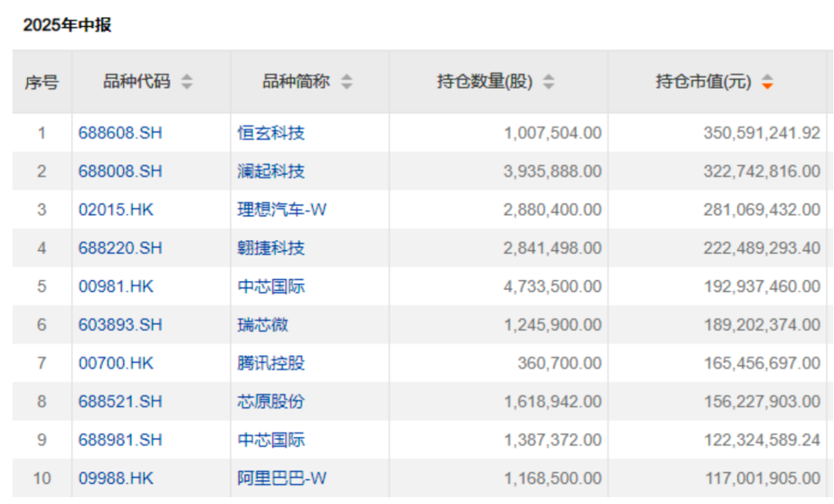Image resolution: width=834 pixels, height=504 pixels.
Task: Open 澜起科技 stock name link
Action: pyautogui.click(x=271, y=171)
